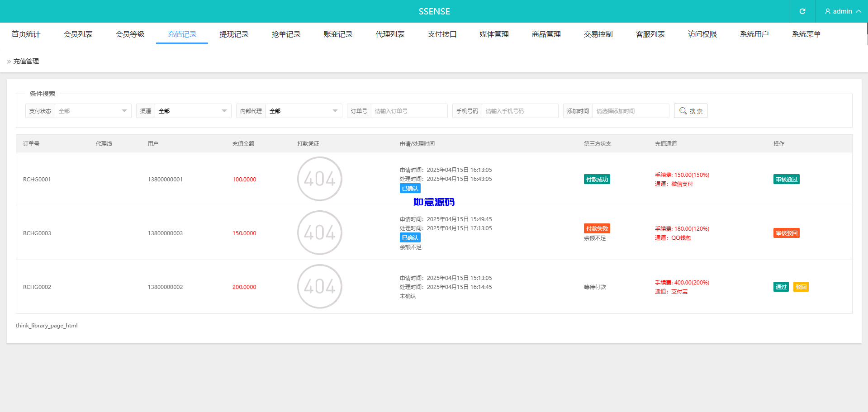Image resolution: width=868 pixels, height=412 pixels.
Task: Go to the 交易控制 tab
Action: point(598,34)
